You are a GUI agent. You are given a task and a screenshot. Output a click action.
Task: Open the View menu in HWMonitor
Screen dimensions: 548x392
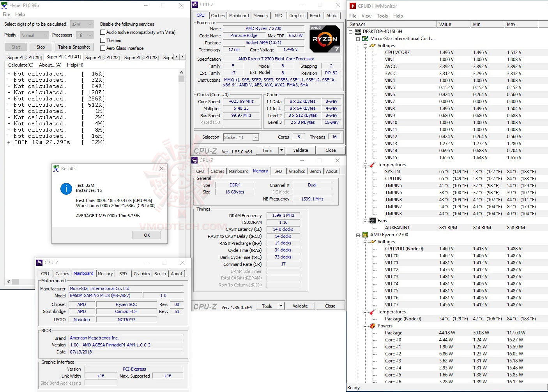[366, 16]
